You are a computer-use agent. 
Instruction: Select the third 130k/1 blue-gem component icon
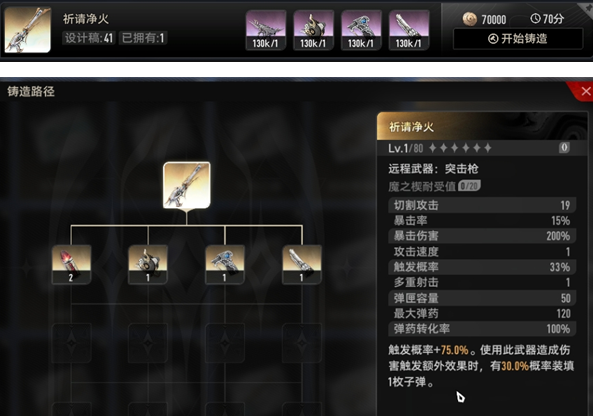(x=361, y=30)
